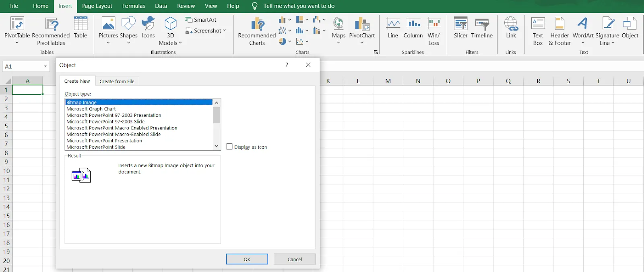Select Microsoft PowerPoint Presentation entry
The height and width of the screenshot is (272, 644).
tap(139, 141)
